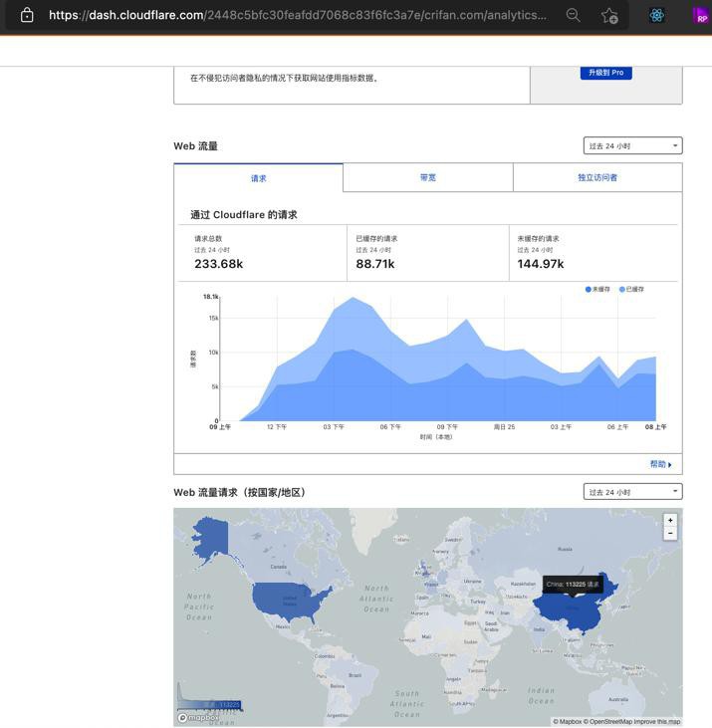Open the Web 流量 time range dropdown
The image size is (712, 728).
coord(632,145)
